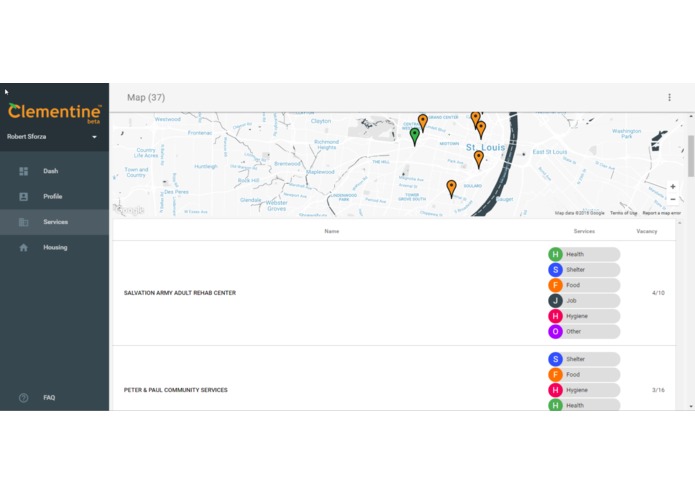This screenshot has height=494, width=695.
Task: Click the Services column header
Action: tap(584, 231)
